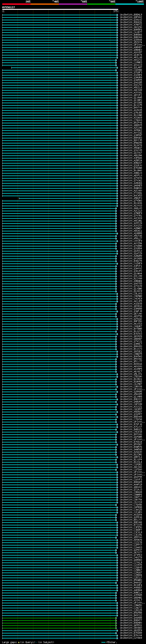Select the UniRef100_C3DDP7 label
Image resolution: width=146 pixels, height=644 pixels.
(131, 530)
